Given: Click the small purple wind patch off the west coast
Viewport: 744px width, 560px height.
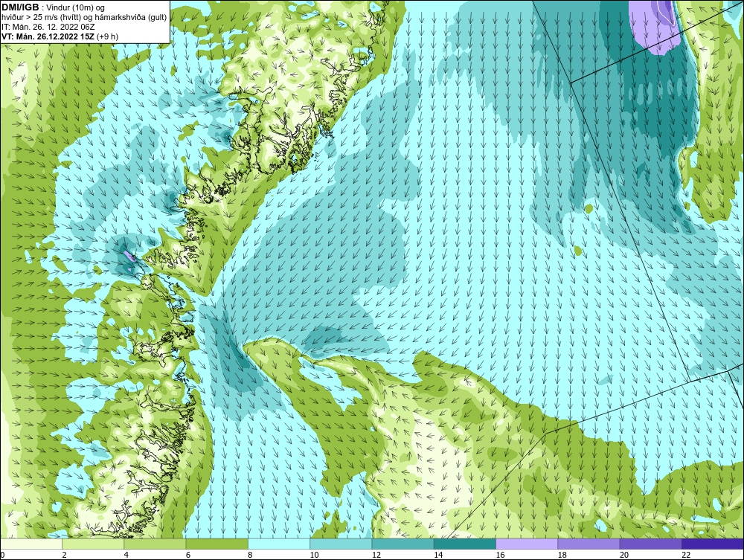Looking at the screenshot, I should tap(129, 257).
